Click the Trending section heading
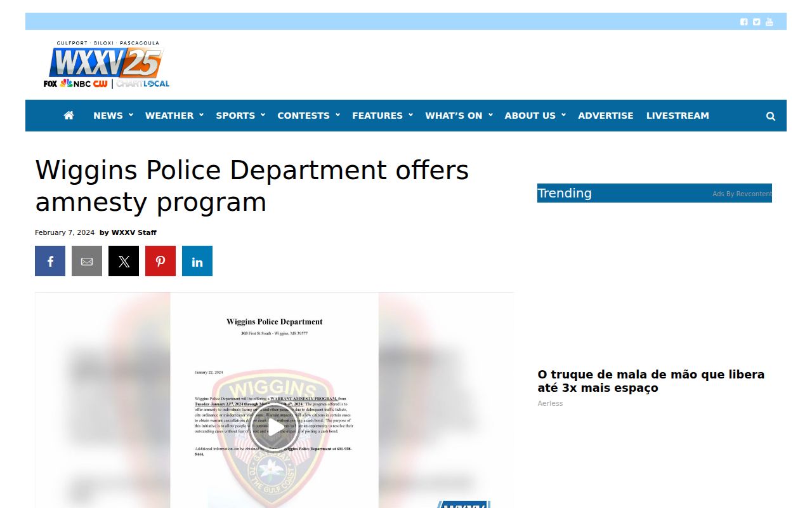 (x=565, y=193)
